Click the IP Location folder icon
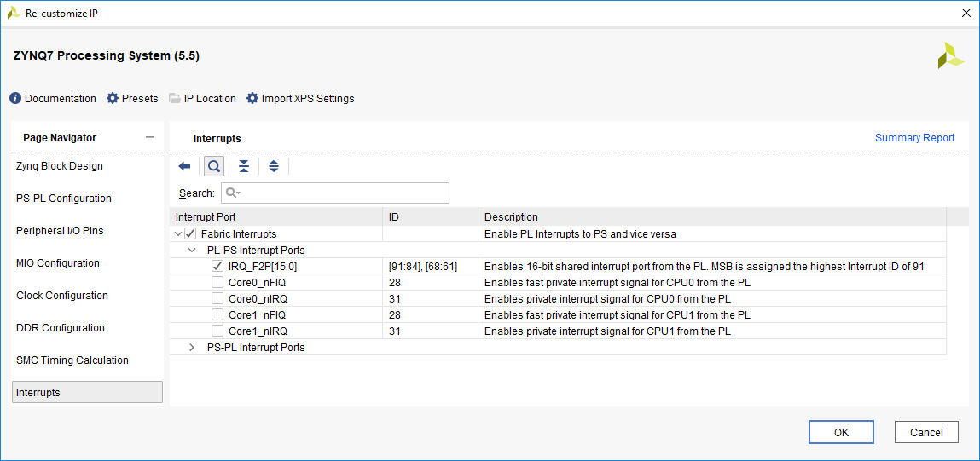Screen dimensions: 980x461 point(174,99)
